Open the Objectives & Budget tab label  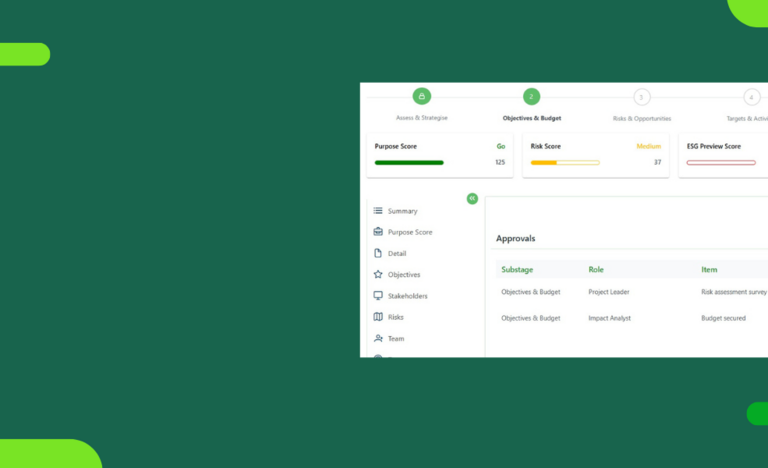coord(531,118)
